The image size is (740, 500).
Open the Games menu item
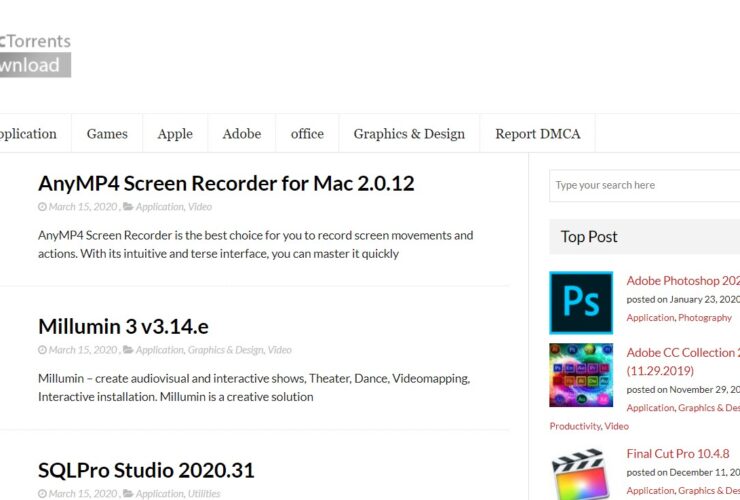tap(107, 134)
